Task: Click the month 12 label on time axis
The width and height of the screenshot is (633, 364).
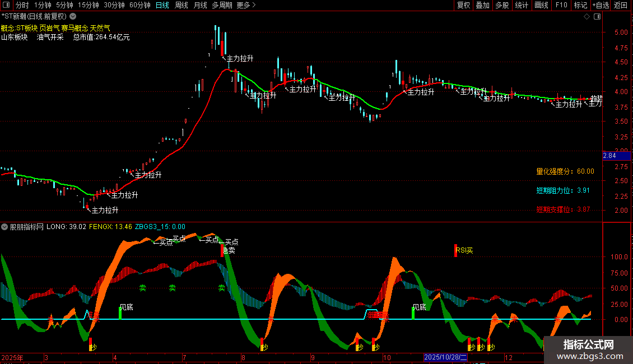Action: click(509, 357)
